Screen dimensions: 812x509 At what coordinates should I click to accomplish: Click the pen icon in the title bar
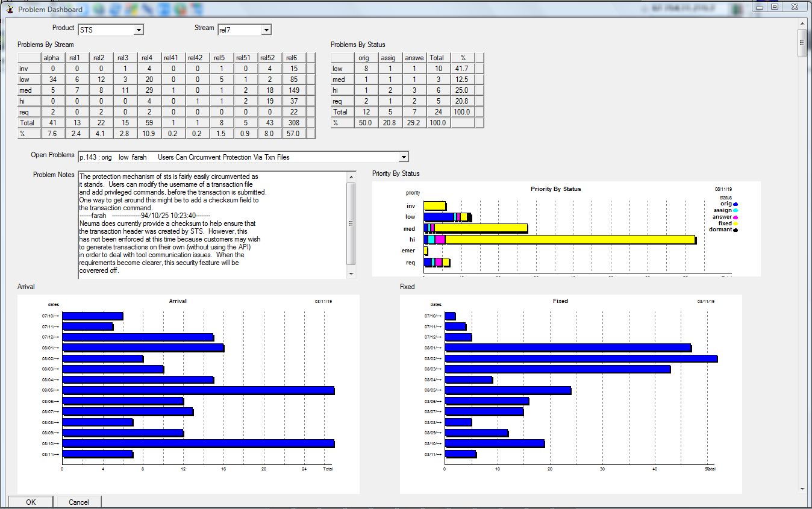147,9
